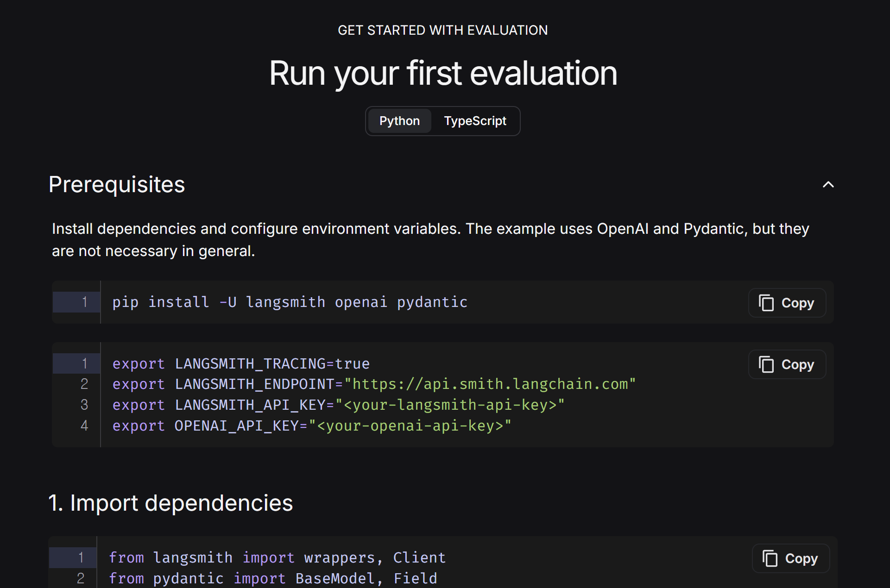Click the '1. Import dependencies' heading
The width and height of the screenshot is (890, 588).
pyautogui.click(x=171, y=503)
